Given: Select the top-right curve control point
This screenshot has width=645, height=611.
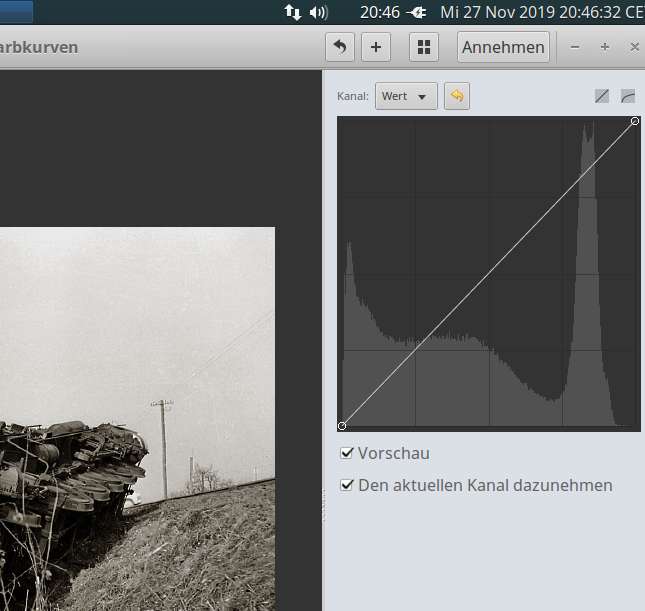Looking at the screenshot, I should [635, 121].
